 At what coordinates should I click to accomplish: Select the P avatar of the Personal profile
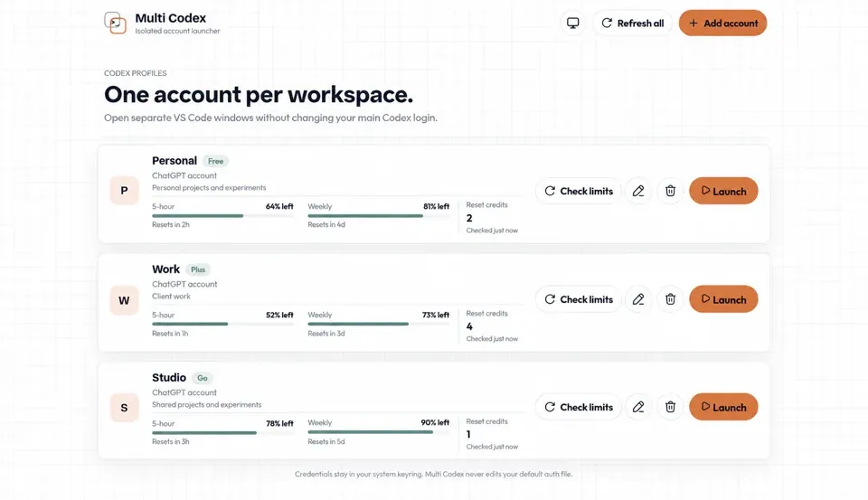pos(124,191)
